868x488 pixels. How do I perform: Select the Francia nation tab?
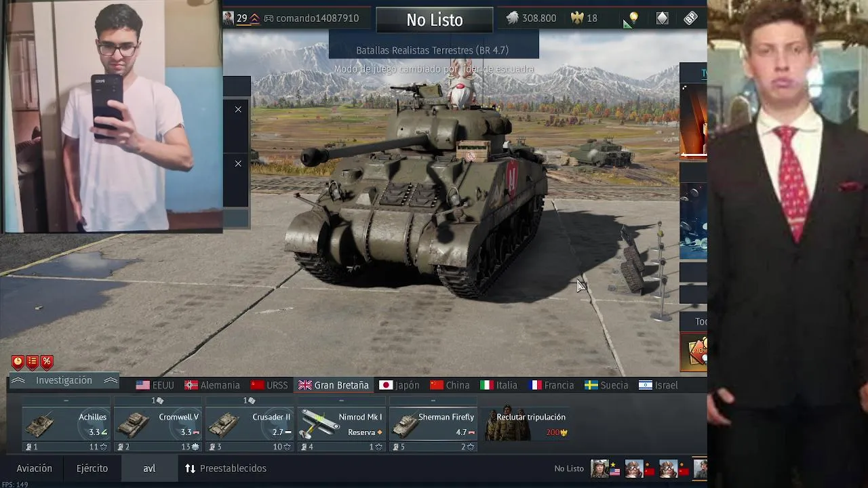pyautogui.click(x=551, y=385)
